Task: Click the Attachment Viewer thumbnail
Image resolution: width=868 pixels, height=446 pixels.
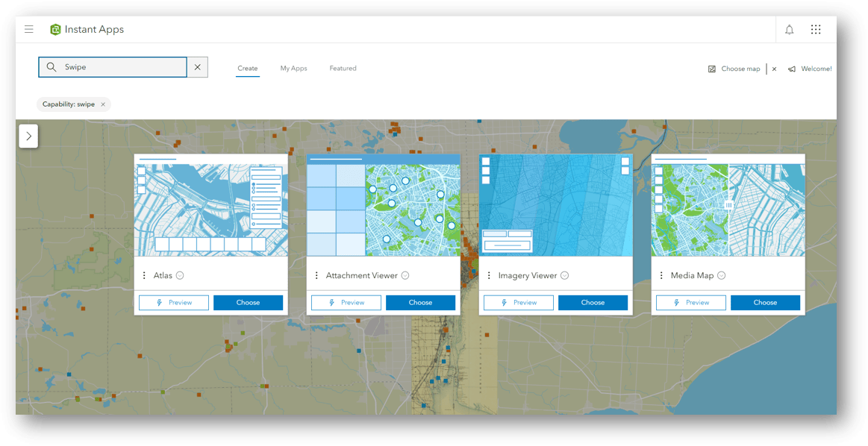Action: click(384, 205)
